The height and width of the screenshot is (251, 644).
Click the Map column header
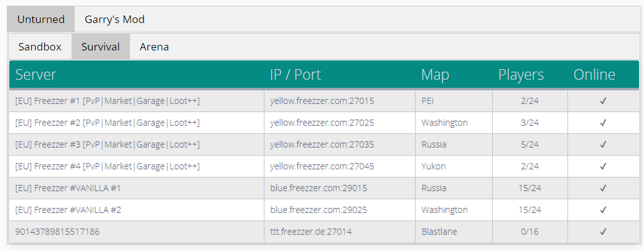point(435,75)
